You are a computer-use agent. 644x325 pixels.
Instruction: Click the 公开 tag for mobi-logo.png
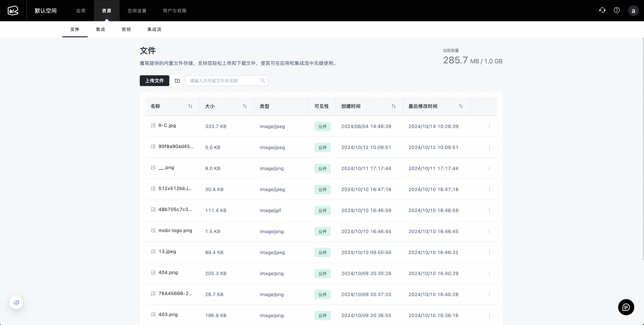point(323,231)
